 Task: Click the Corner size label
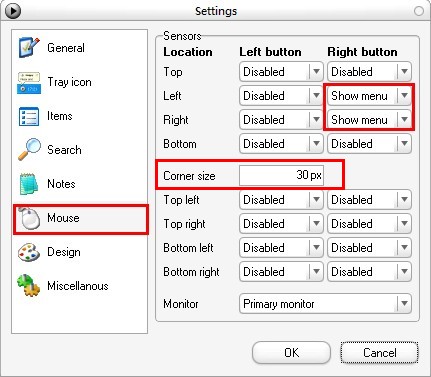pyautogui.click(x=189, y=176)
